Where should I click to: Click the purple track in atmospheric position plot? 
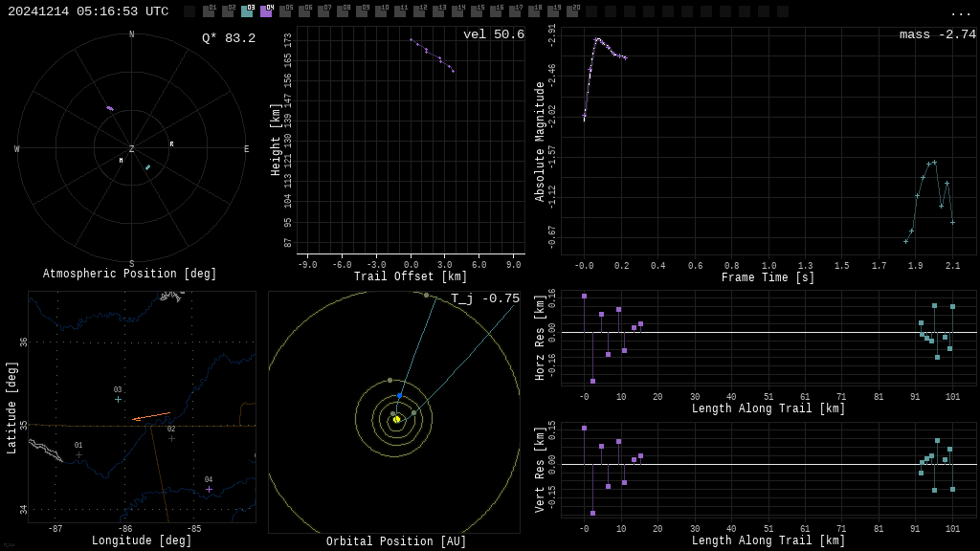coord(110,108)
